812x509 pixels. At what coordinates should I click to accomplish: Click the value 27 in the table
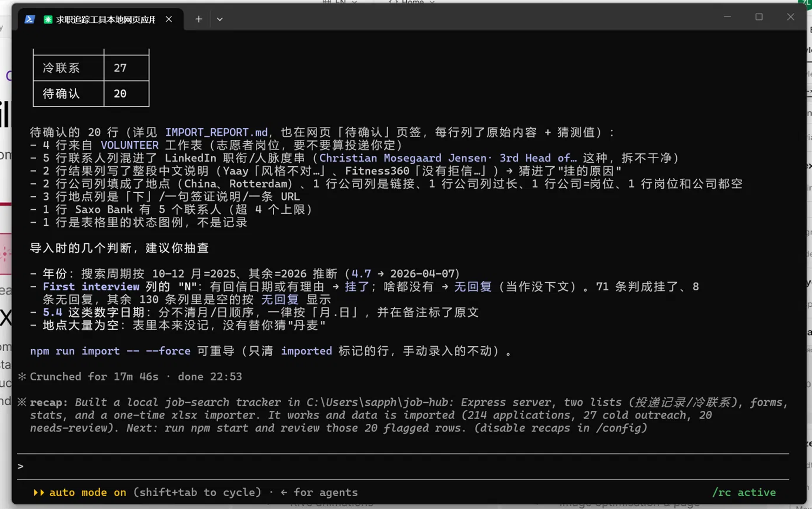(x=120, y=68)
